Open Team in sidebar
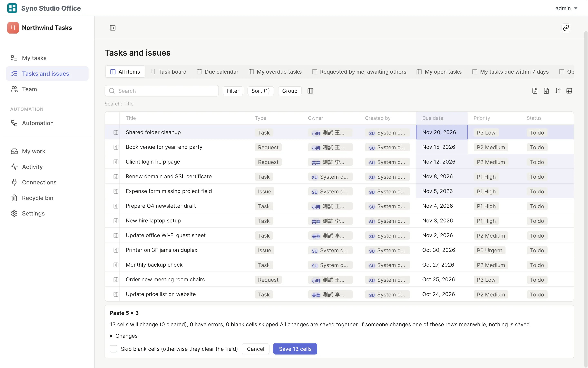The image size is (588, 368). tap(47, 89)
